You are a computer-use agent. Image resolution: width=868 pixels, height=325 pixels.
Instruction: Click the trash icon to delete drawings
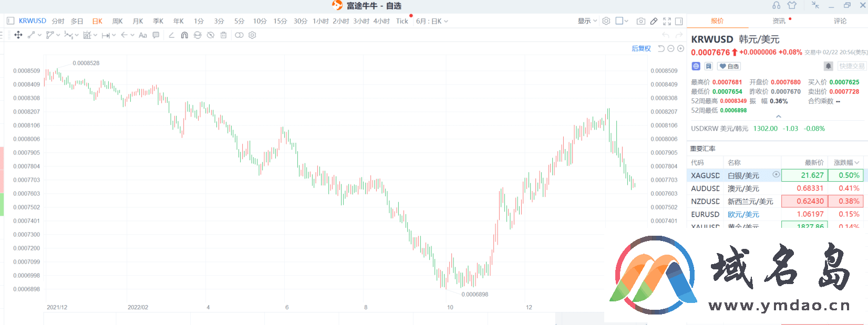(223, 35)
